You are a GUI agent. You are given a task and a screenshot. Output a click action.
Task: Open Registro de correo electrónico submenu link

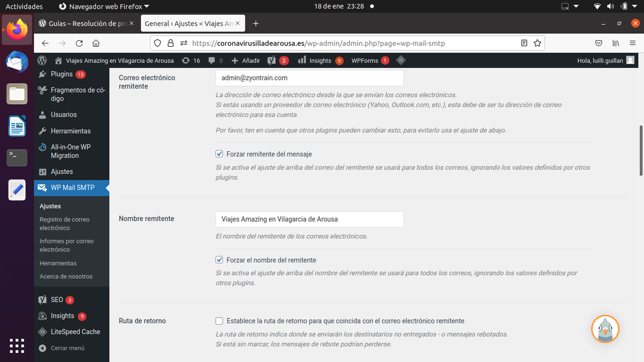pos(64,224)
